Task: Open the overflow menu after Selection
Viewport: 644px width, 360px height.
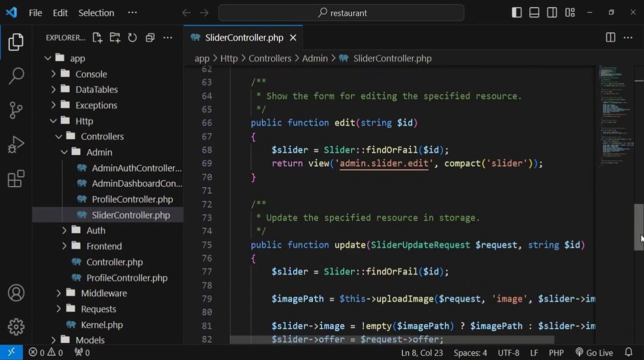Action: [132, 13]
